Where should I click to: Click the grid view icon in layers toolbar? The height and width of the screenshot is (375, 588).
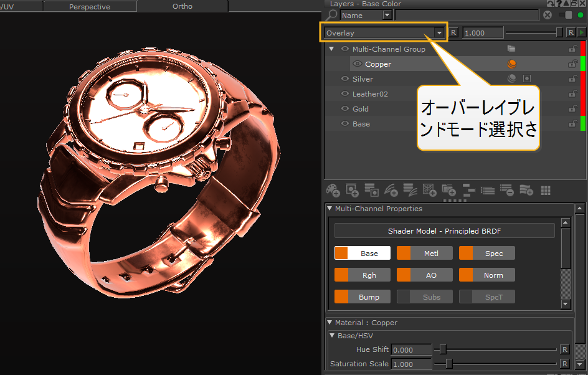point(546,190)
